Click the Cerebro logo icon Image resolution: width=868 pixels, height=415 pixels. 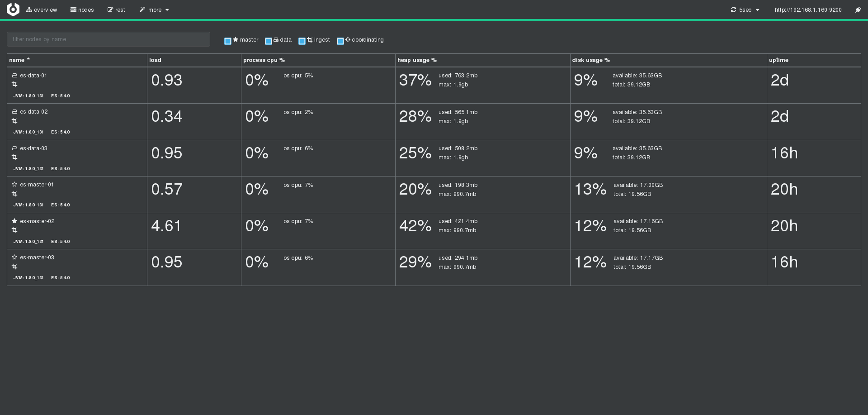click(x=13, y=9)
